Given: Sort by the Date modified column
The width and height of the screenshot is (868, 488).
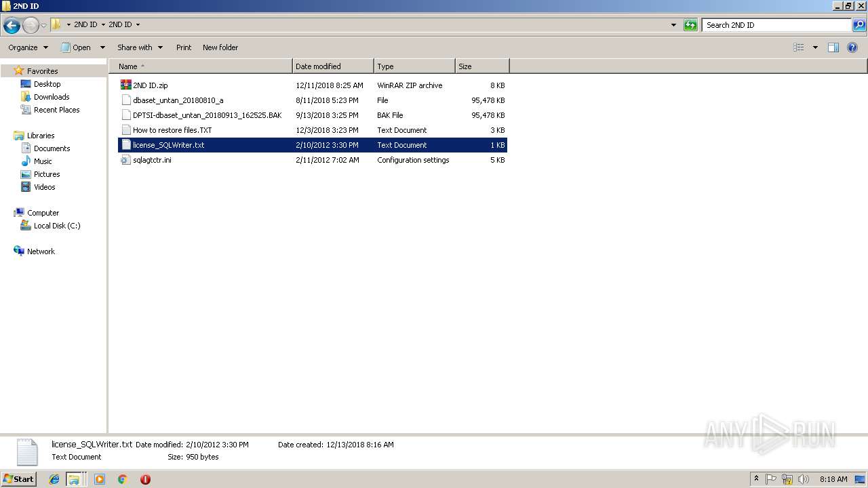Looking at the screenshot, I should [x=333, y=66].
